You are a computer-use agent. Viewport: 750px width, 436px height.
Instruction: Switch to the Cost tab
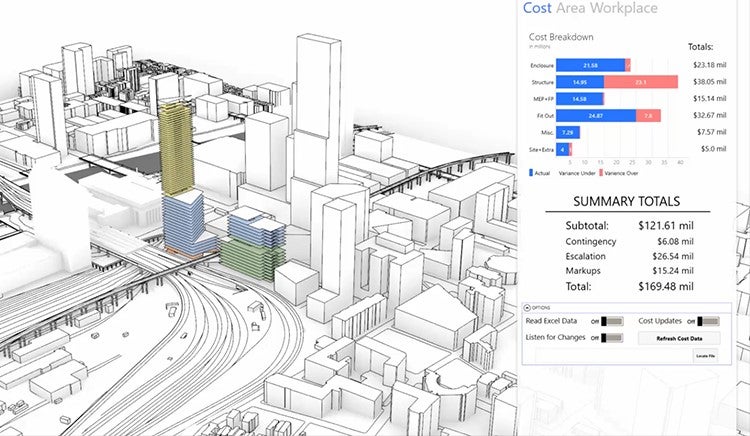click(x=537, y=8)
